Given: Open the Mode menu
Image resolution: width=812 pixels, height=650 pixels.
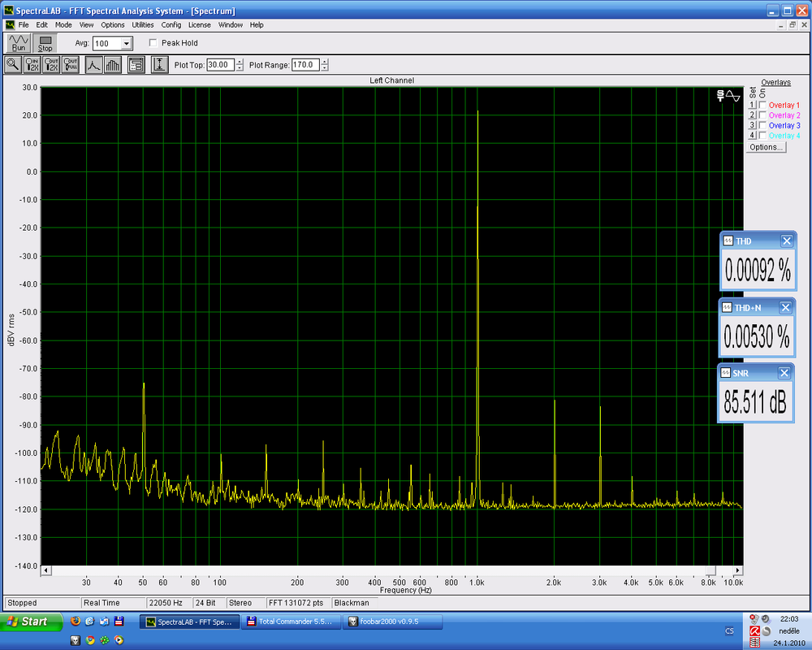Looking at the screenshot, I should [63, 25].
